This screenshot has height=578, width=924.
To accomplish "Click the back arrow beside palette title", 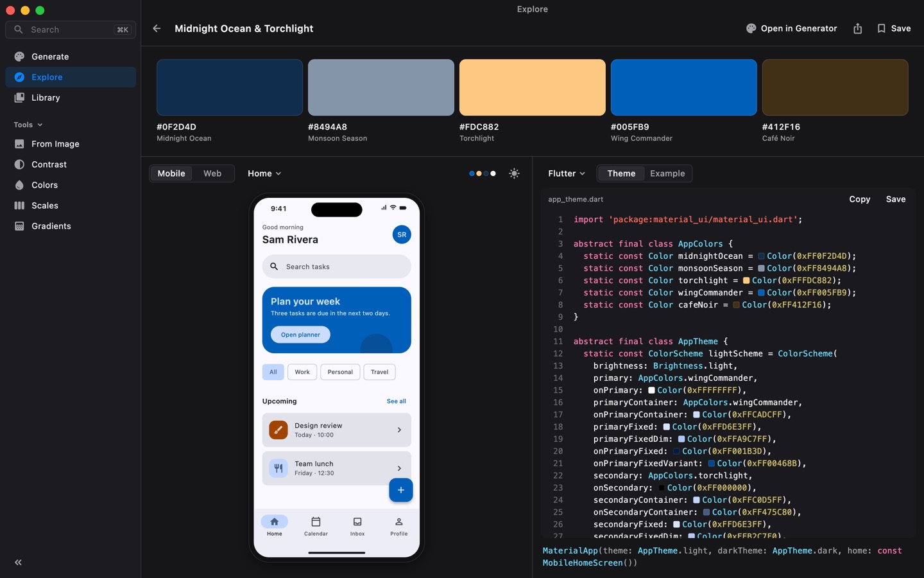I will pyautogui.click(x=157, y=28).
